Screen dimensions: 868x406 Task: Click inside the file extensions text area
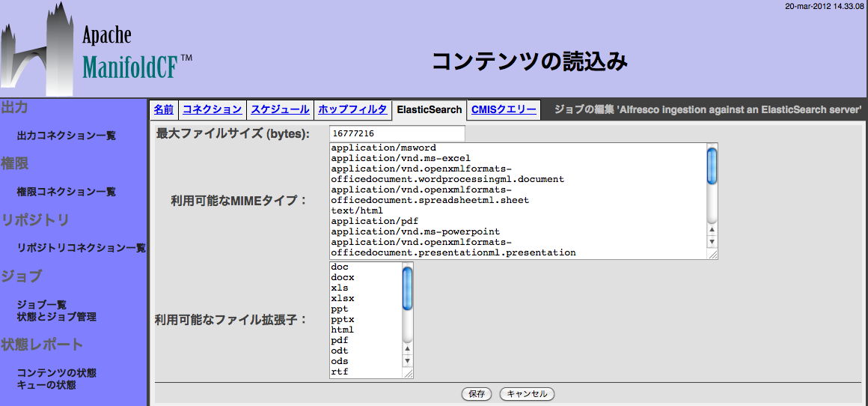tap(363, 319)
